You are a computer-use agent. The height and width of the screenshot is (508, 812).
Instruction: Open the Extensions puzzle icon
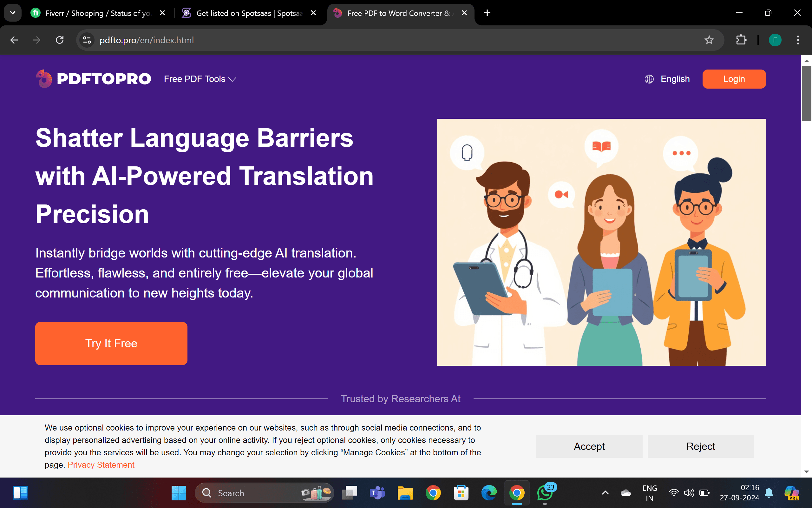(x=741, y=40)
